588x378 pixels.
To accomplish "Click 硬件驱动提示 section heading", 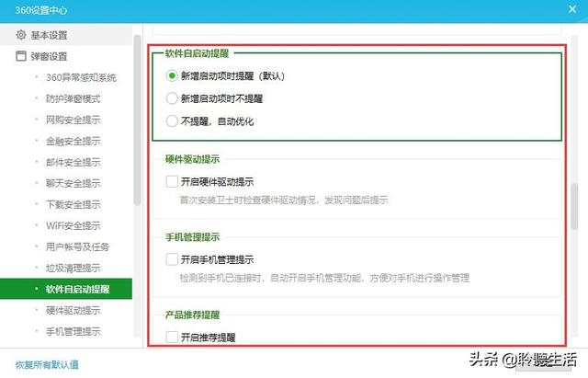I will click(x=192, y=159).
